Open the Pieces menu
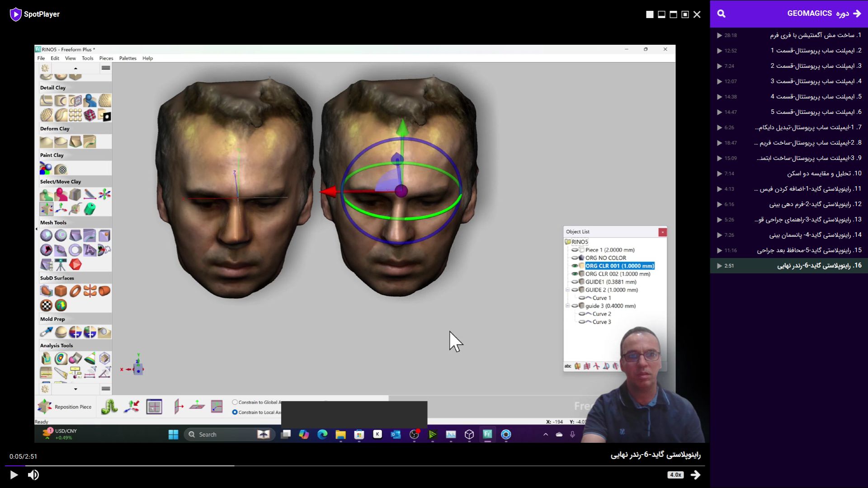868x488 pixels. click(x=106, y=58)
